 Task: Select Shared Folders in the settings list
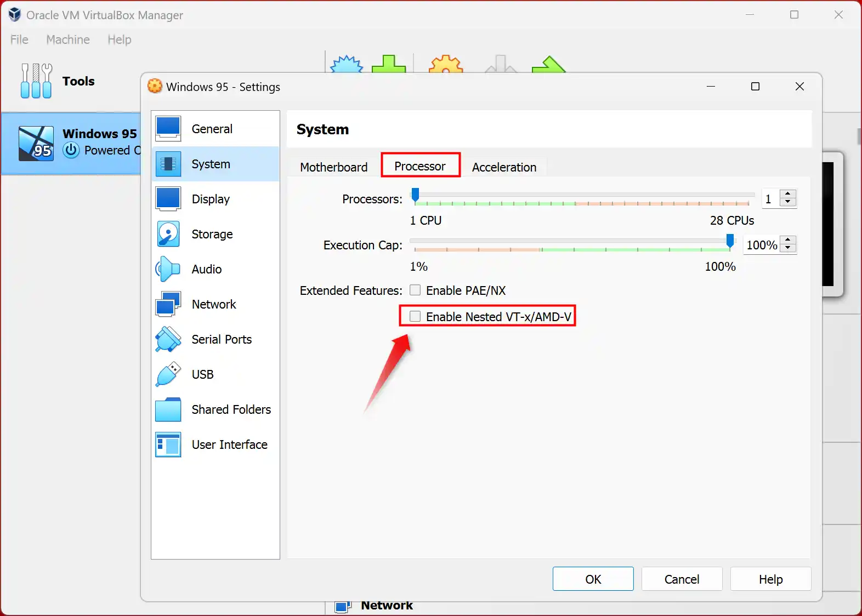[216, 409]
